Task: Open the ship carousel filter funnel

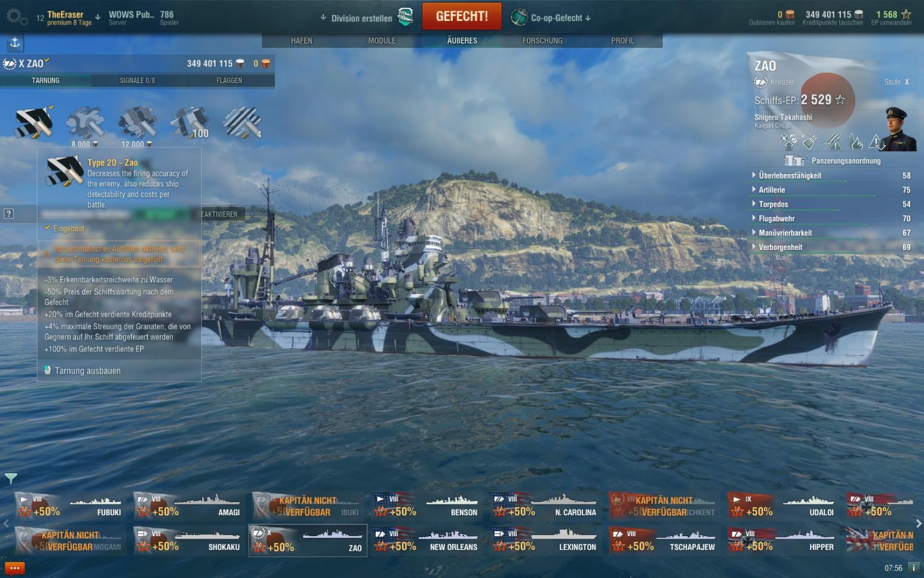Action: tap(11, 478)
